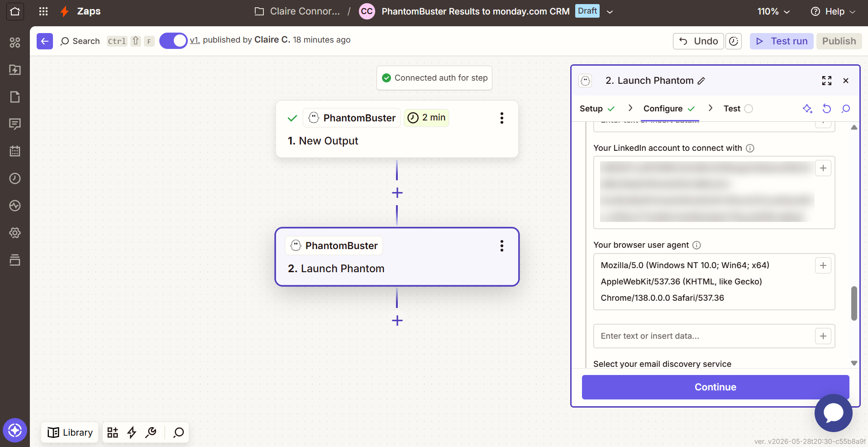Start a Test run
868x447 pixels.
[782, 41]
